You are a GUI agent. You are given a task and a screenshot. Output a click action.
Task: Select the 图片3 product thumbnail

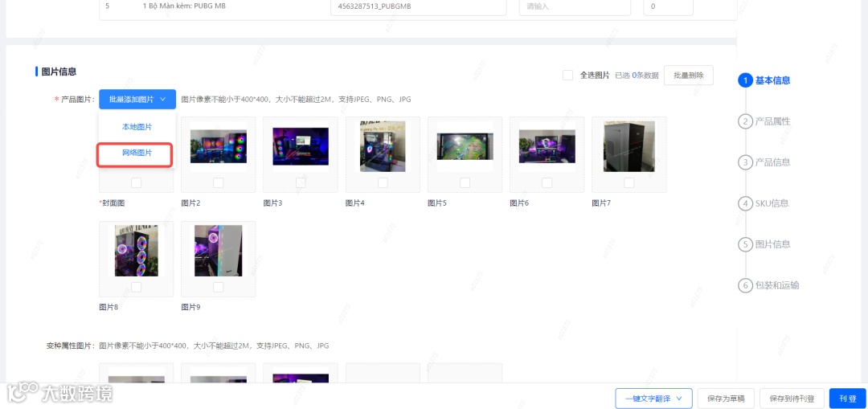[x=300, y=147]
